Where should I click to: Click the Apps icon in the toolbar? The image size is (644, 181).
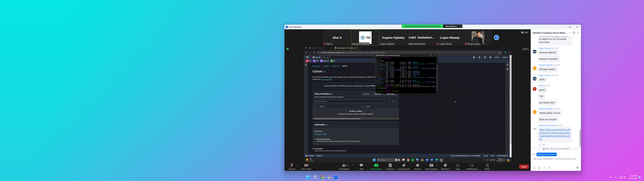(x=458, y=166)
